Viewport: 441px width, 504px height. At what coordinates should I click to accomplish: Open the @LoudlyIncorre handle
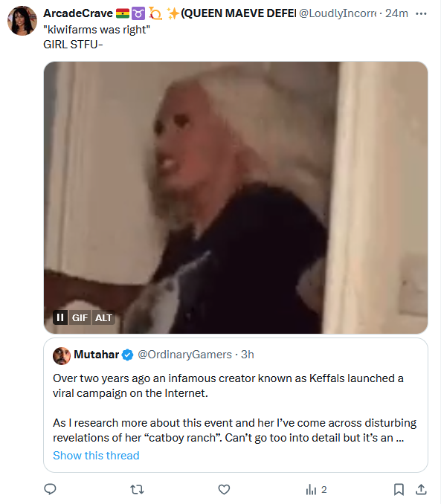338,13
